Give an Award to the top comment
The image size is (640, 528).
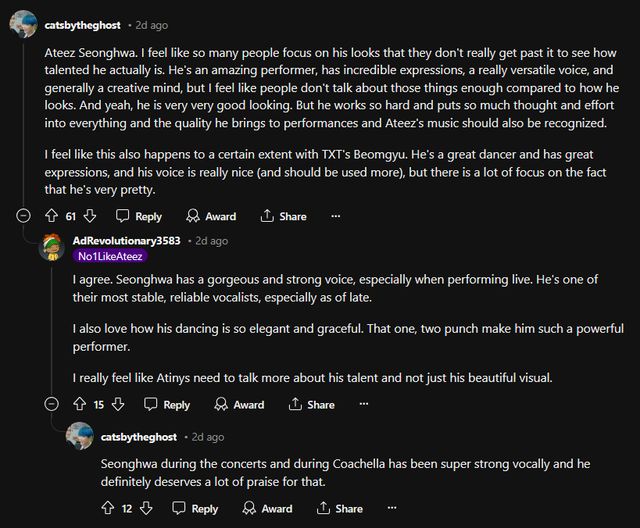pyautogui.click(x=211, y=216)
